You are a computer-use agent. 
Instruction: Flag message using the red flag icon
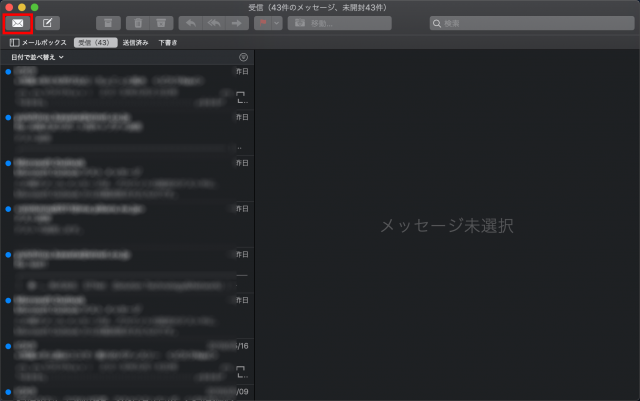(x=262, y=23)
